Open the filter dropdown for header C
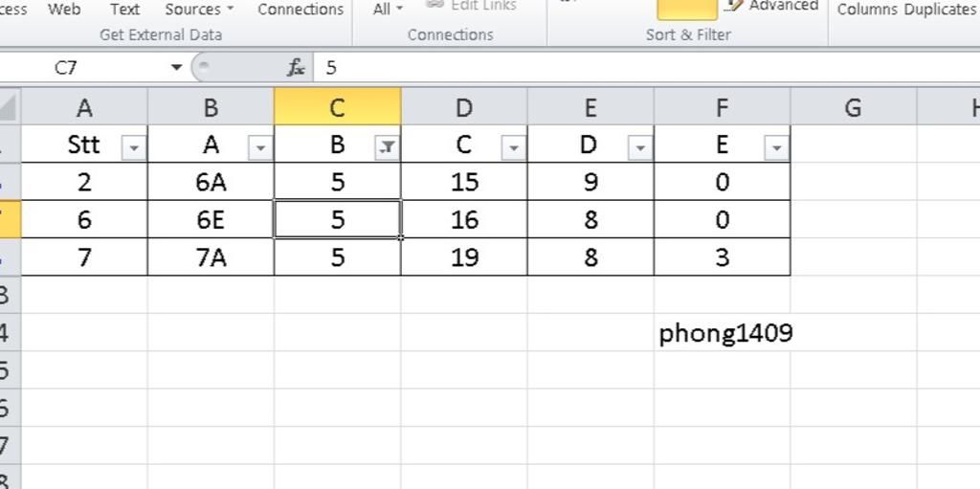 [514, 148]
